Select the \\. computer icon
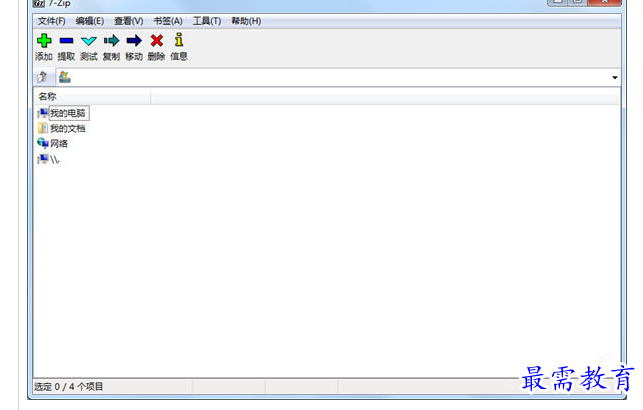 (43, 159)
